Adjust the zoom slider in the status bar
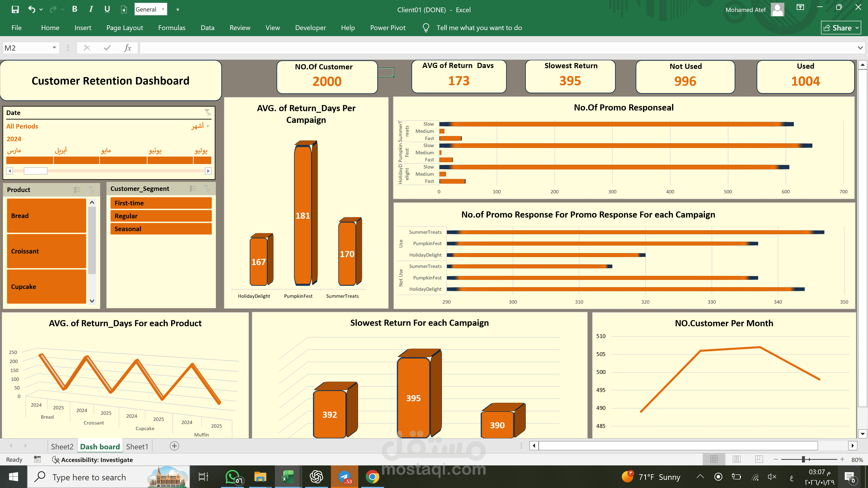This screenshot has width=868, height=488. (804, 459)
